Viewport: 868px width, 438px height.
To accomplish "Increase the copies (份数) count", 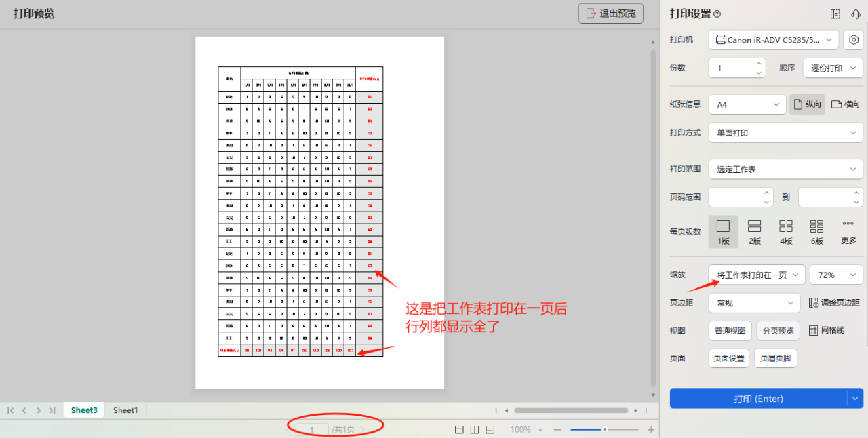I will tap(759, 64).
